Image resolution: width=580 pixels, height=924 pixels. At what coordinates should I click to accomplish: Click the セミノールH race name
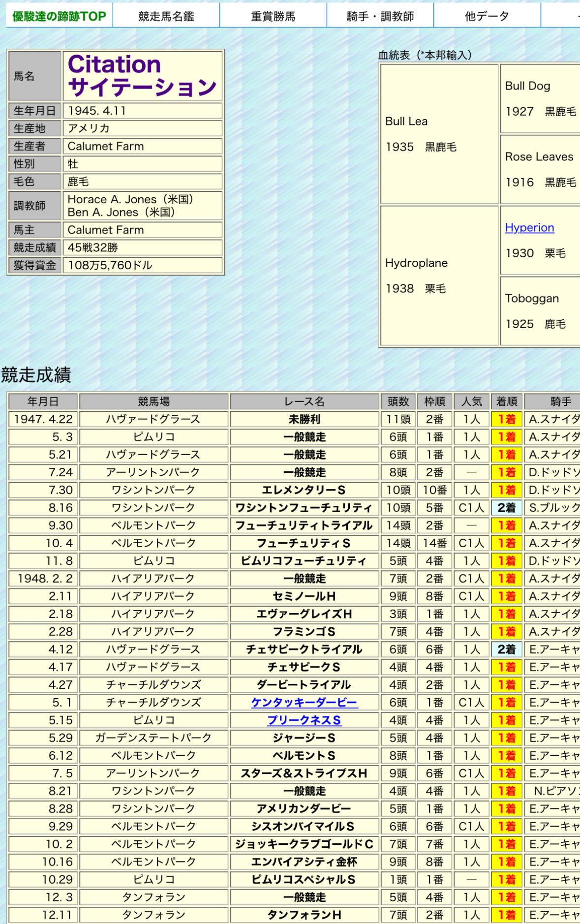click(305, 596)
